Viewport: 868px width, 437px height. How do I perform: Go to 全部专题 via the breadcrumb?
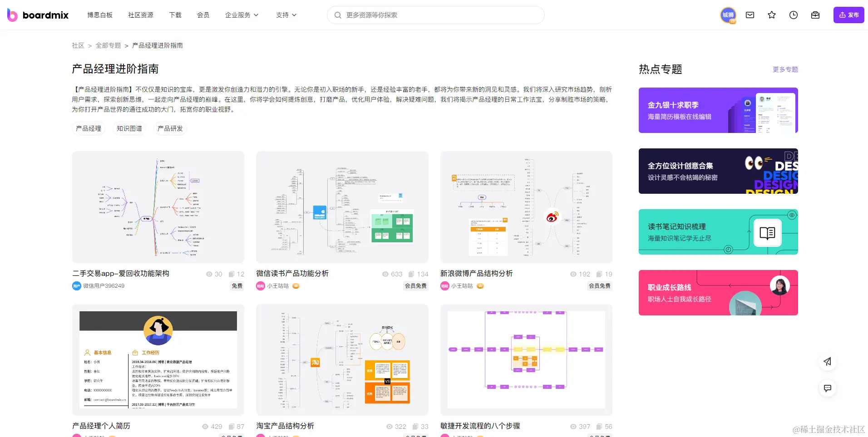(x=108, y=45)
